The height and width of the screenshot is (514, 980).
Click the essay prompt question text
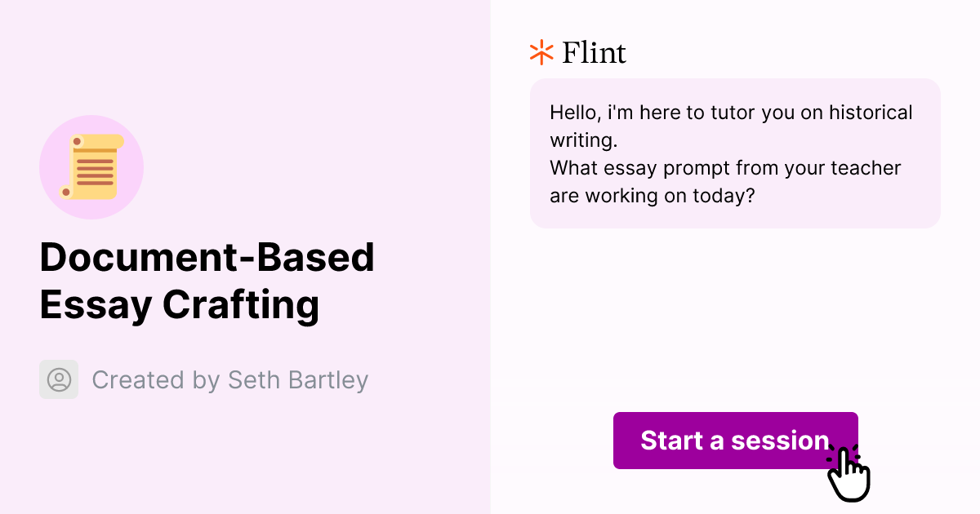(726, 181)
